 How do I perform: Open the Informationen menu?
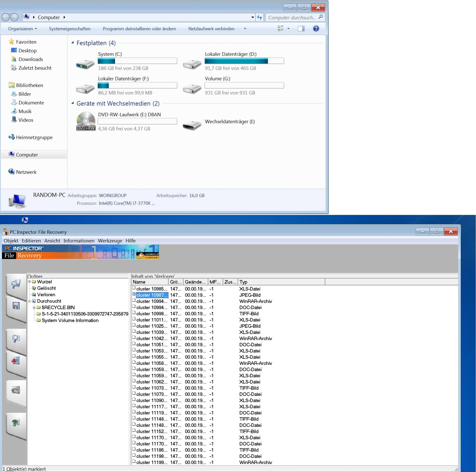(79, 241)
